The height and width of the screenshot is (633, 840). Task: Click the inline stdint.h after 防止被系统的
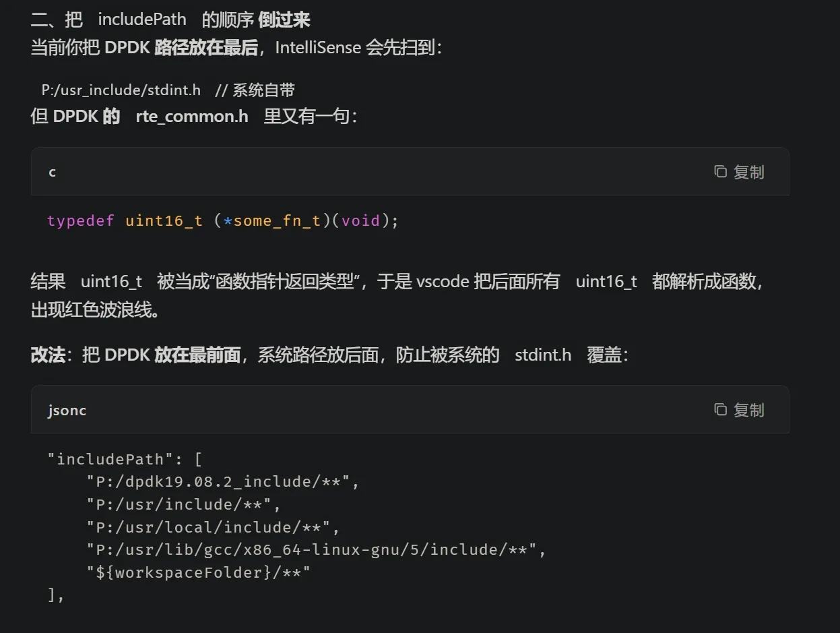(542, 355)
